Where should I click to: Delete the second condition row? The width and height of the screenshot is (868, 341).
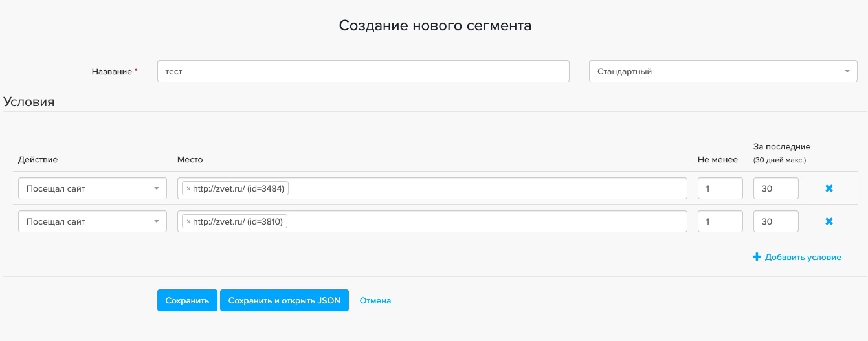tap(829, 221)
